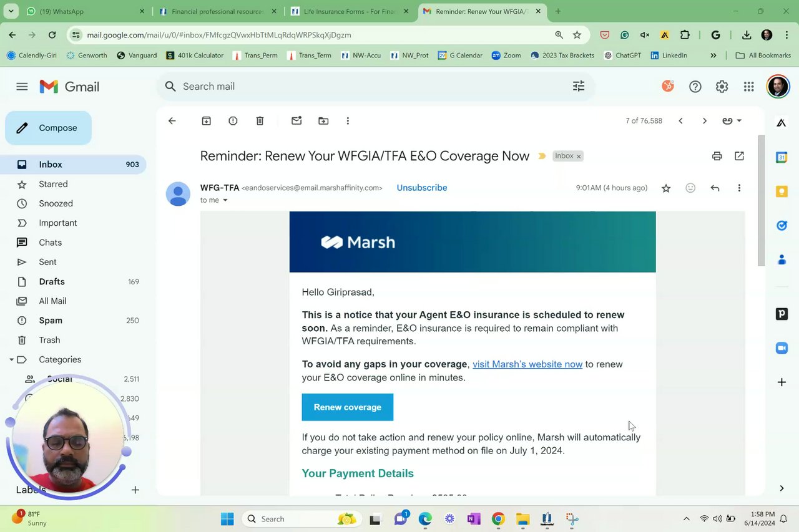This screenshot has width=799, height=532.
Task: Switch to Financial professional resources tab
Action: [218, 11]
